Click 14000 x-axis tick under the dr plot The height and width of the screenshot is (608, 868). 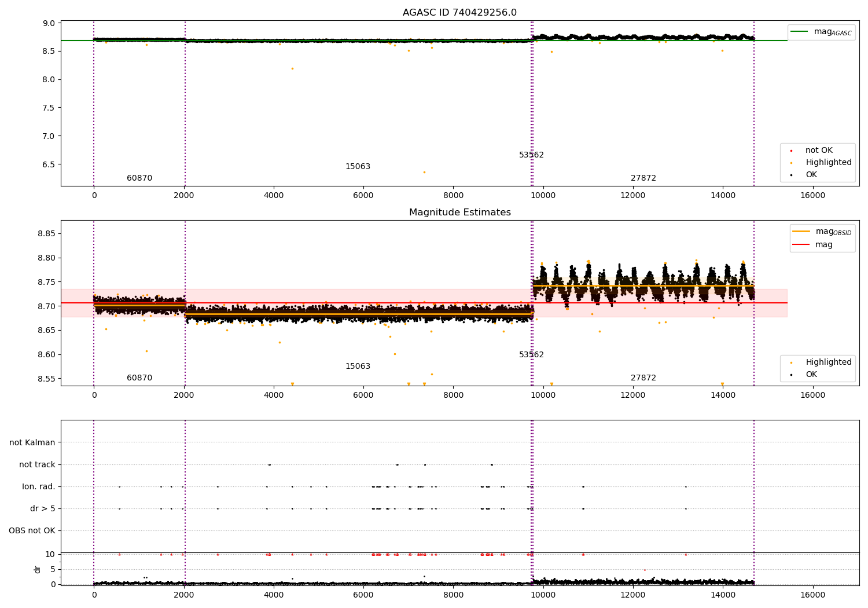point(723,595)
